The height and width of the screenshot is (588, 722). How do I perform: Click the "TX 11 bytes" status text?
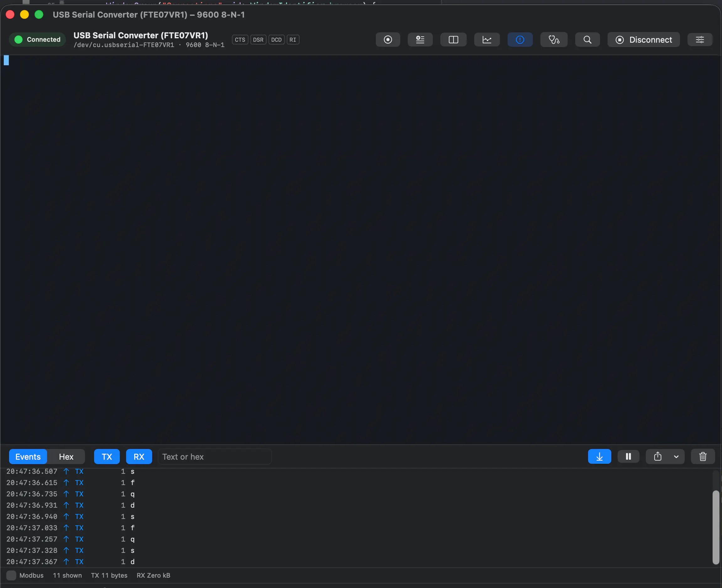click(109, 575)
